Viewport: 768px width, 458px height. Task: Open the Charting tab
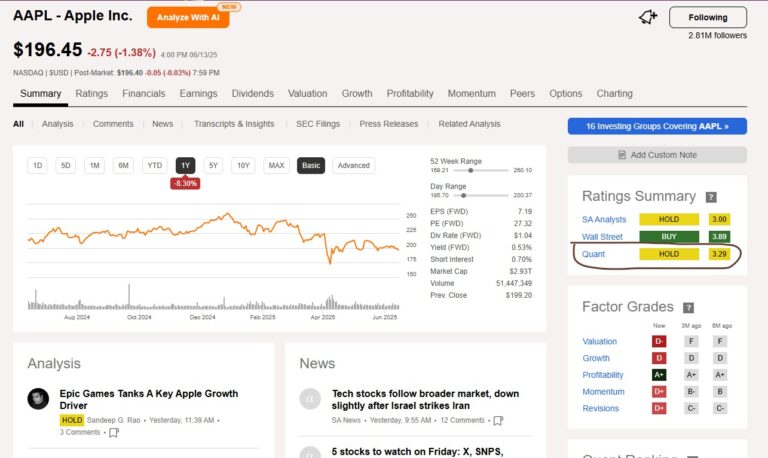pos(615,94)
